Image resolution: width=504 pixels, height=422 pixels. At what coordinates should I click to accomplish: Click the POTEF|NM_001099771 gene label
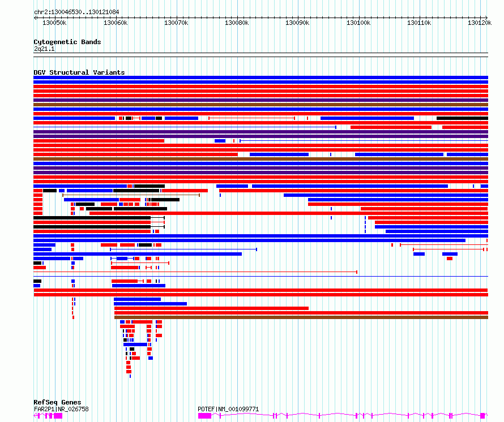[228, 409]
